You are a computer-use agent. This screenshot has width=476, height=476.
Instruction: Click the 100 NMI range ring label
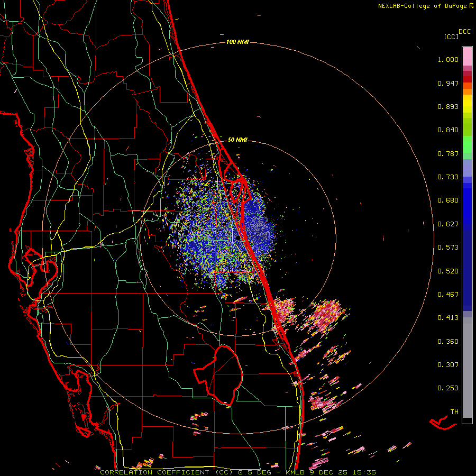click(x=237, y=42)
